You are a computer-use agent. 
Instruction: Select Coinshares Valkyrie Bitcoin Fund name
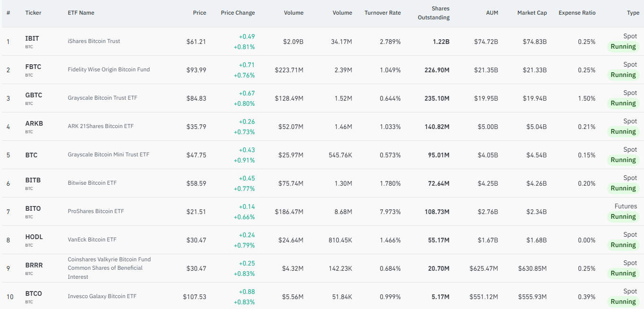click(x=109, y=268)
